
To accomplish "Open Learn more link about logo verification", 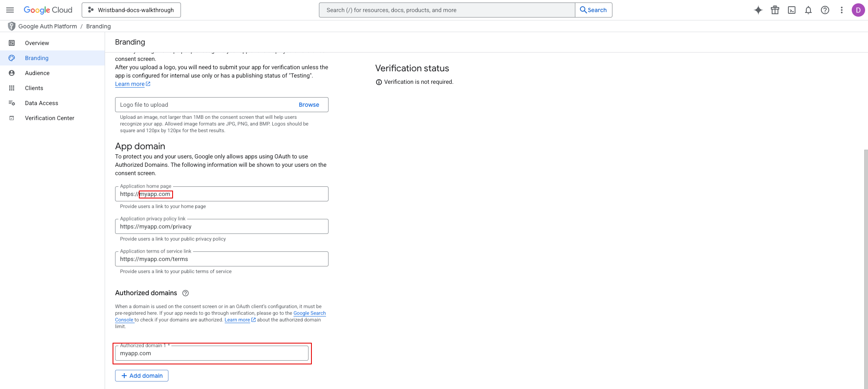I will pos(133,84).
